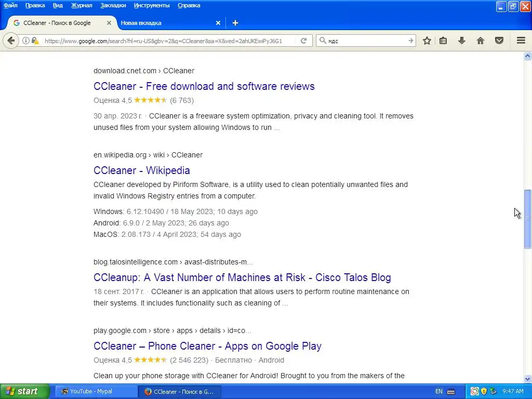Screen dimensions: 532x399
Task: Open the downloads arrow icon
Action: (x=462, y=41)
